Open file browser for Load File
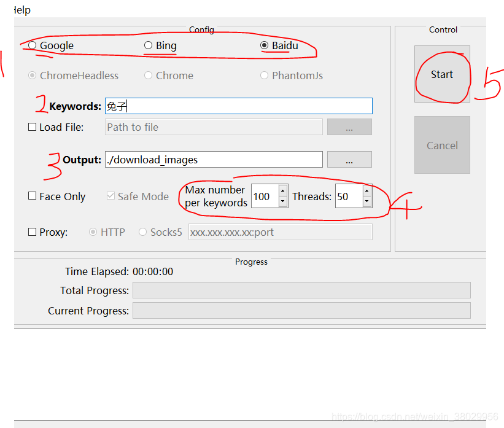The image size is (504, 428). [x=349, y=127]
